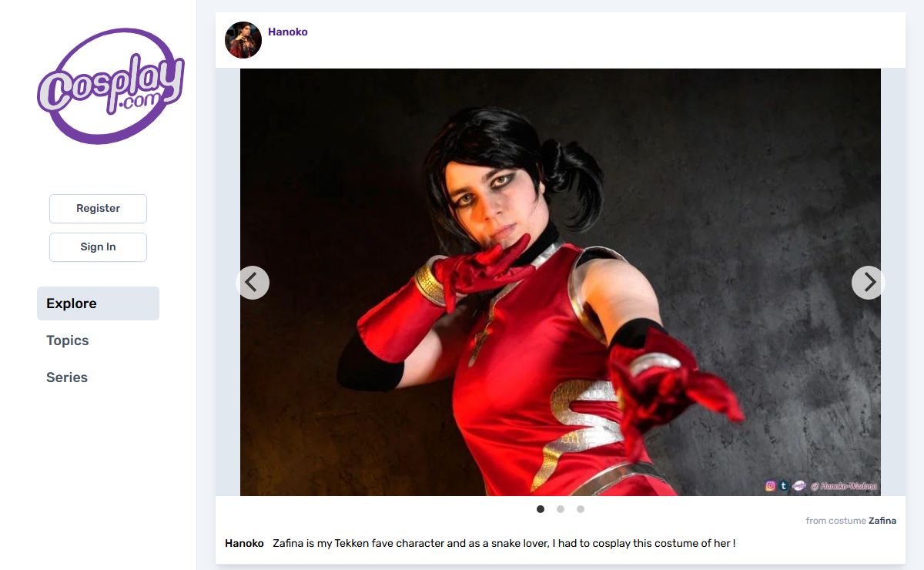924x570 pixels.
Task: Select the first carousel dot
Action: click(541, 509)
